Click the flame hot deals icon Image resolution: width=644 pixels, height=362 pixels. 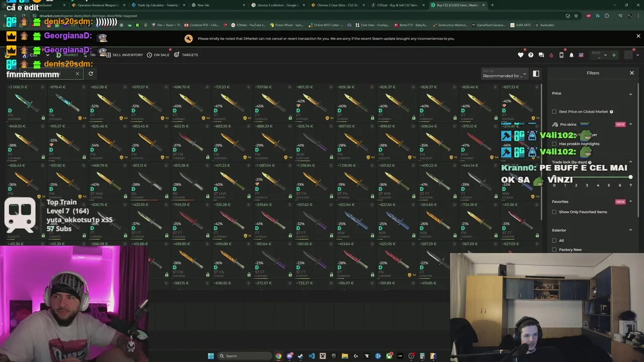(x=551, y=55)
